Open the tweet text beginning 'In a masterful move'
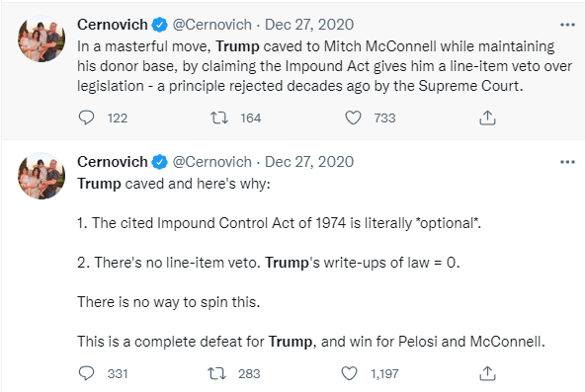 coord(324,66)
